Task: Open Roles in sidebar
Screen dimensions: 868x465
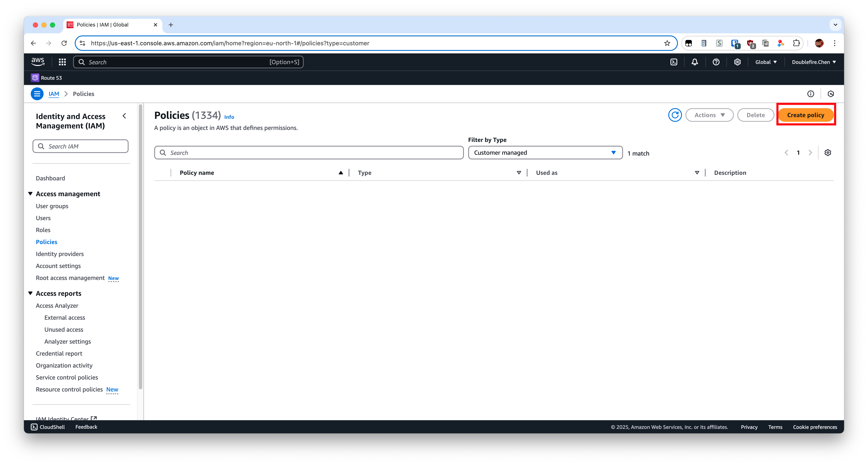Action: coord(43,230)
